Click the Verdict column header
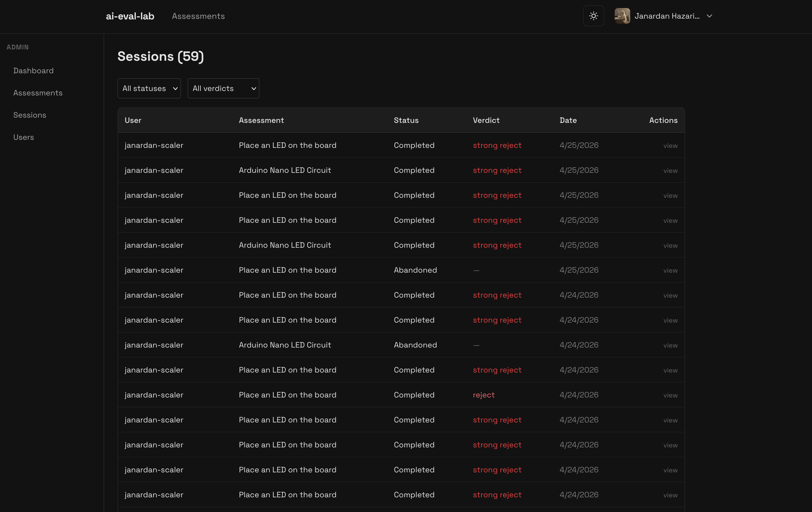This screenshot has height=512, width=812. 486,120
